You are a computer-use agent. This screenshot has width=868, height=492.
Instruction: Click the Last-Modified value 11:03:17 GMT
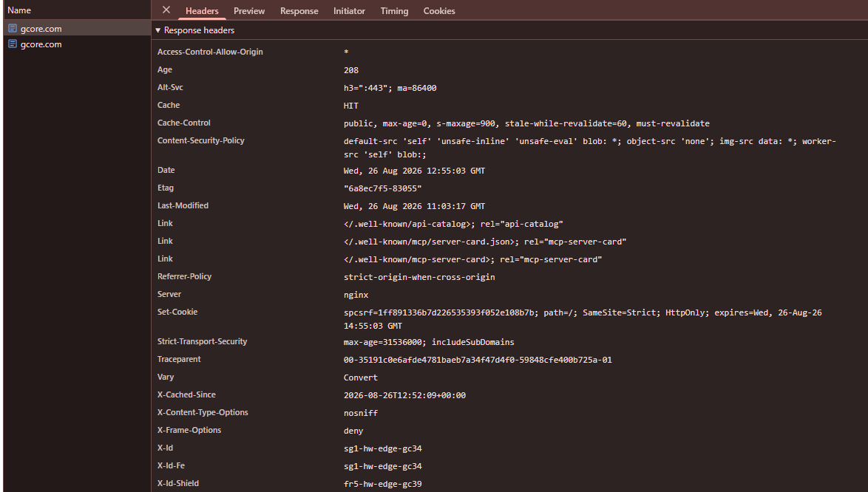point(414,206)
